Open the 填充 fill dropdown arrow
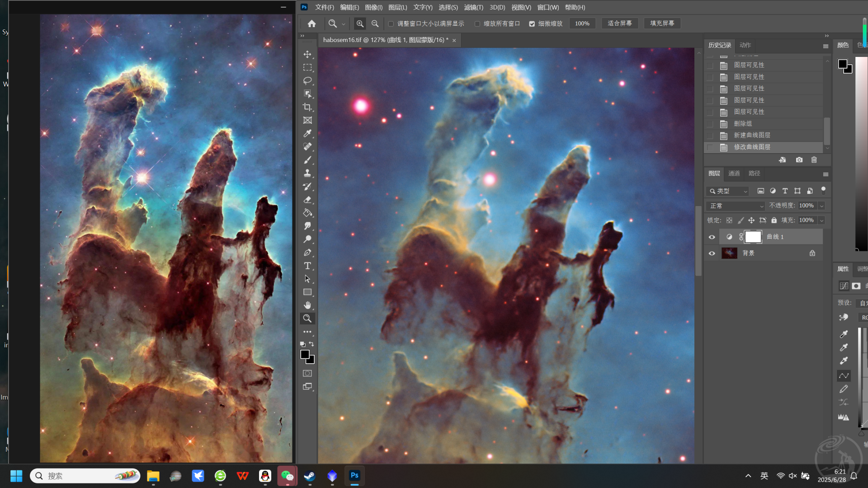Viewport: 868px width, 488px height. pos(821,221)
